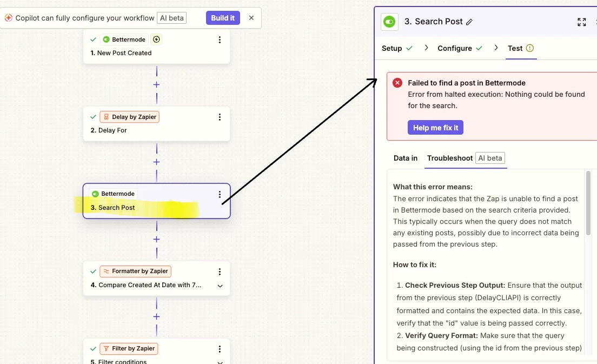Click the green checkmark on New Post Created

pyautogui.click(x=93, y=39)
